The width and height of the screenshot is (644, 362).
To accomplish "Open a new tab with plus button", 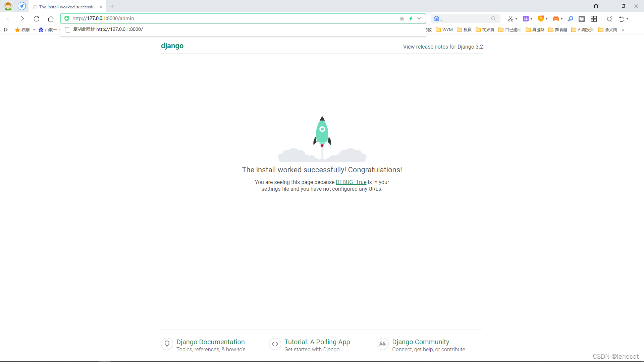I will tap(112, 6).
